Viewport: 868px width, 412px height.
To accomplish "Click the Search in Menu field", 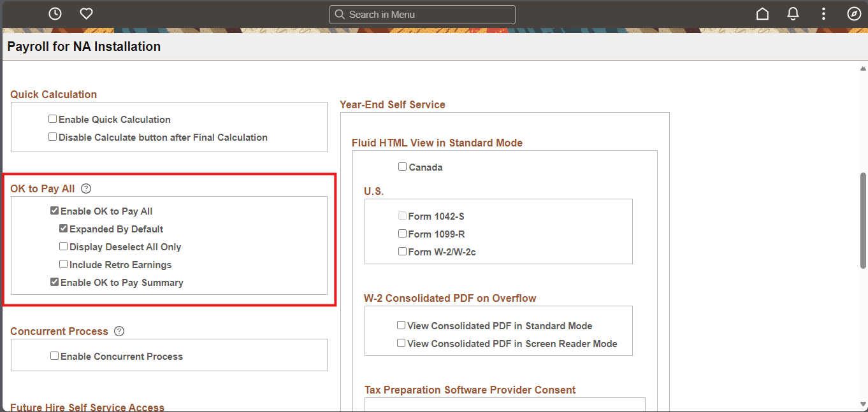I will (422, 14).
